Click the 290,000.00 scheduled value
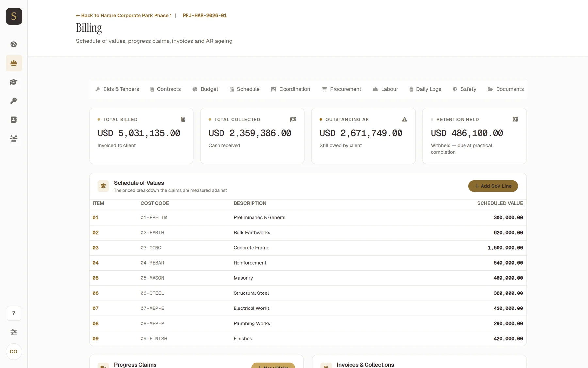The height and width of the screenshot is (368, 588). tap(508, 324)
